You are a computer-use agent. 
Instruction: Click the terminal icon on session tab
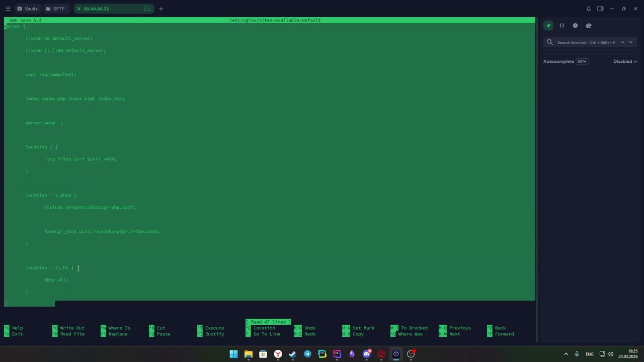(147, 9)
